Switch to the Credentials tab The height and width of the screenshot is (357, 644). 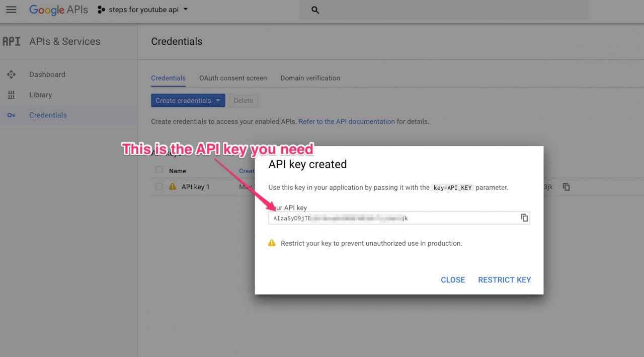pos(169,78)
